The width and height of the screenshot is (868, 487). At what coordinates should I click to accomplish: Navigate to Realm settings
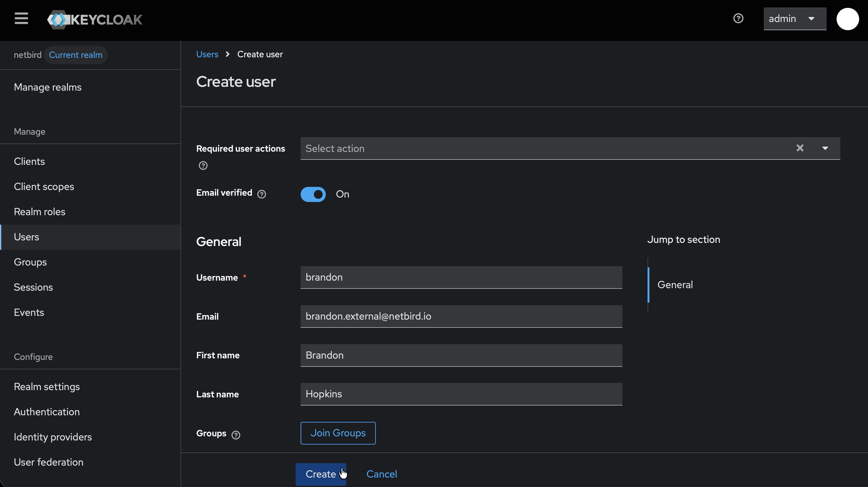coord(47,387)
